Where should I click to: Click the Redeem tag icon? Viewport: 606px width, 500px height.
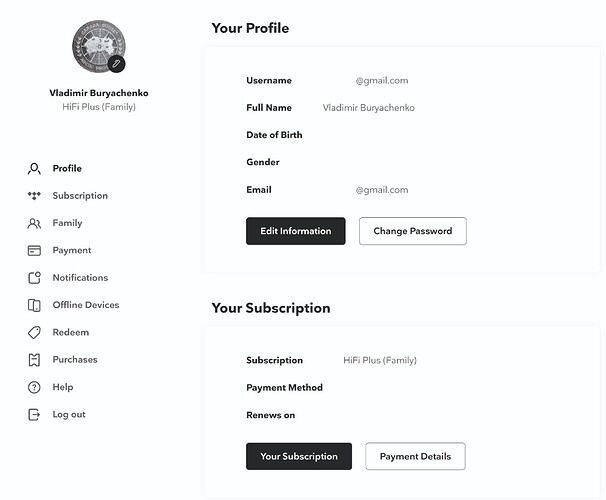tap(34, 332)
